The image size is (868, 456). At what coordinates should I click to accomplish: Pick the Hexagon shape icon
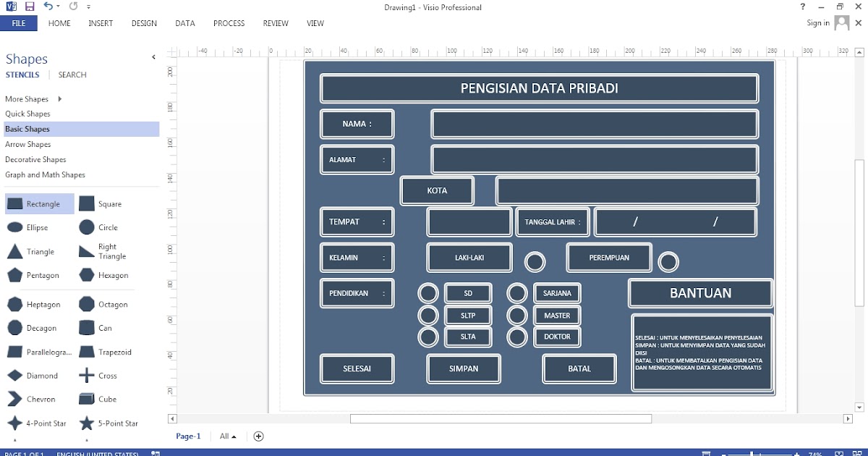(88, 275)
